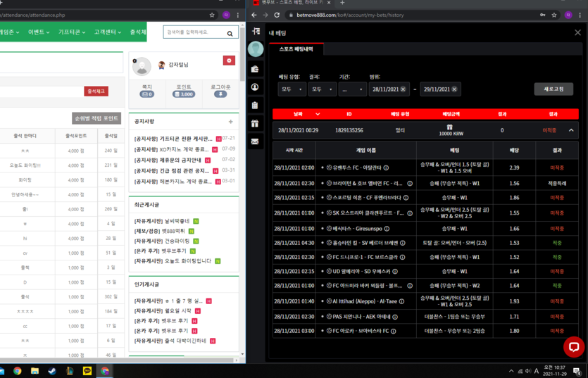Open the clipboard icon in the betmove sidebar
Screen dimensions: 588x378
[255, 106]
